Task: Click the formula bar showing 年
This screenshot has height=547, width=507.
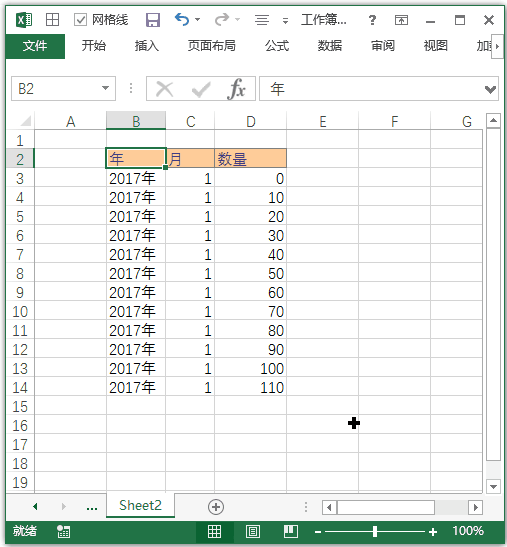Action: click(x=371, y=89)
